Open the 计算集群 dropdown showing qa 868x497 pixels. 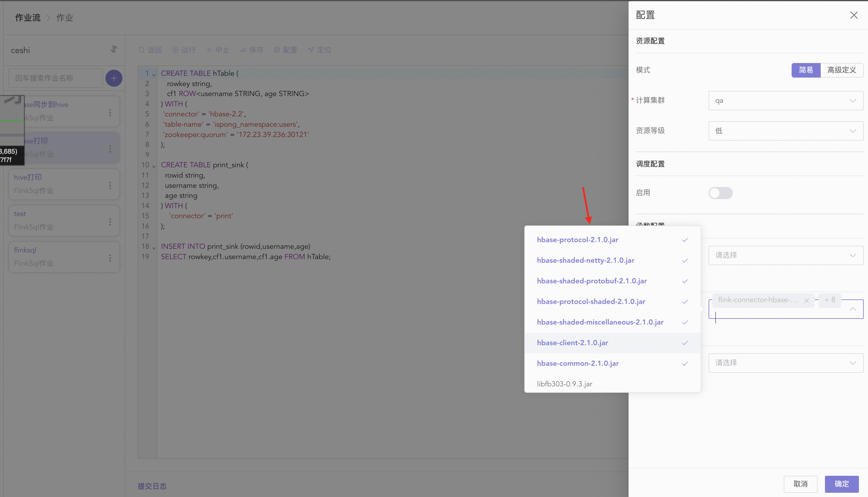click(x=786, y=100)
